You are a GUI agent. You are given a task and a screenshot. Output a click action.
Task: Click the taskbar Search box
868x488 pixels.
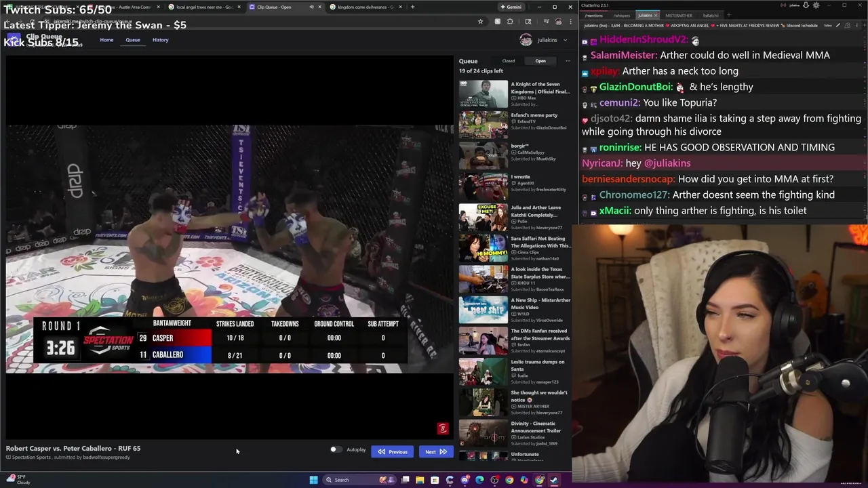tap(359, 480)
